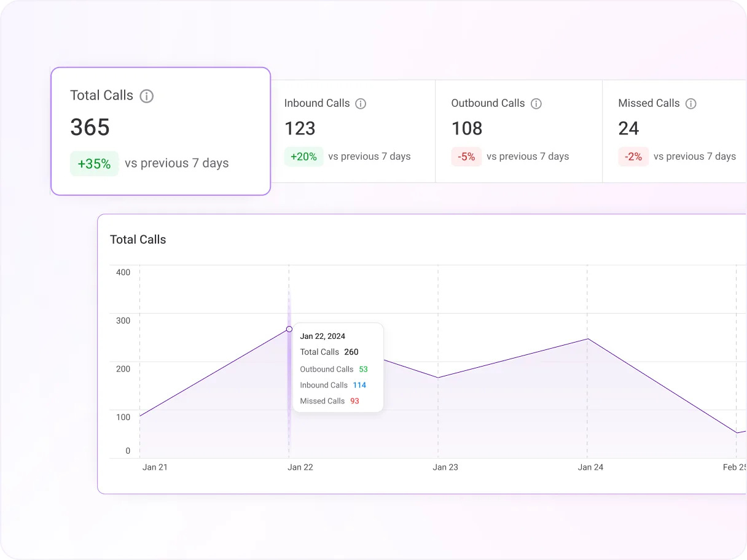747x560 pixels.
Task: Open the Outbound Calls card value 108
Action: tap(467, 128)
